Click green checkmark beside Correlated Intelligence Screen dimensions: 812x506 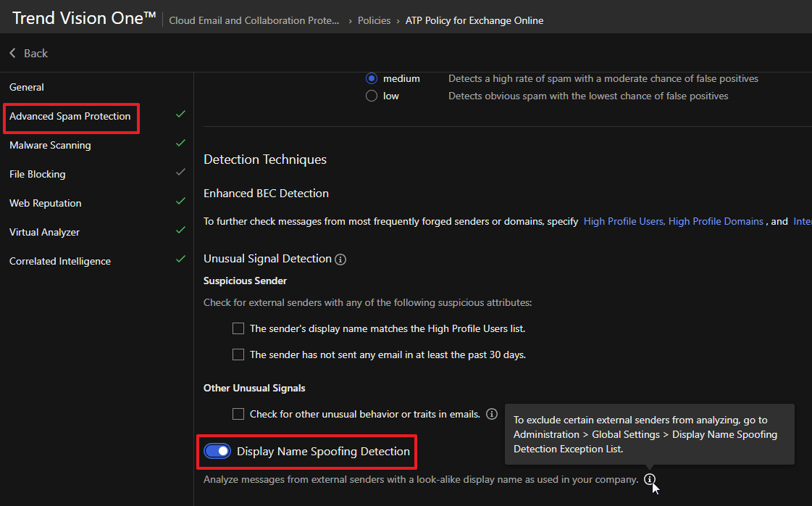pyautogui.click(x=180, y=260)
